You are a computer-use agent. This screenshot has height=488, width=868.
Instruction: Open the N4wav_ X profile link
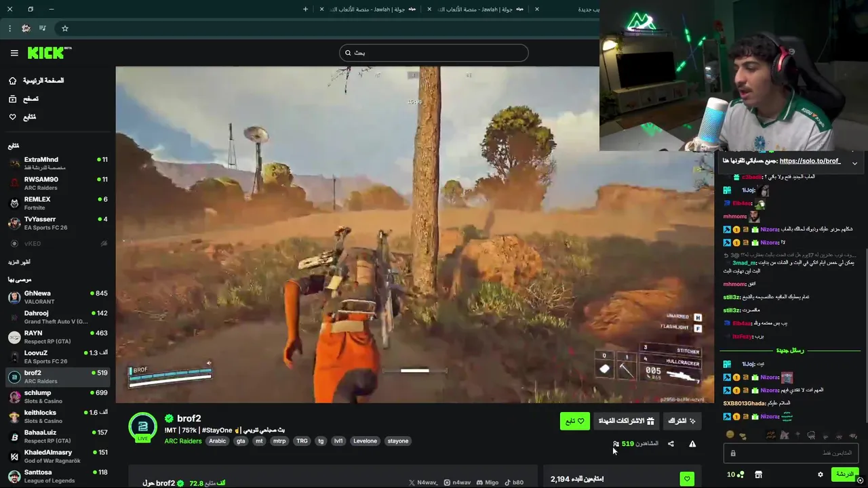point(423,483)
